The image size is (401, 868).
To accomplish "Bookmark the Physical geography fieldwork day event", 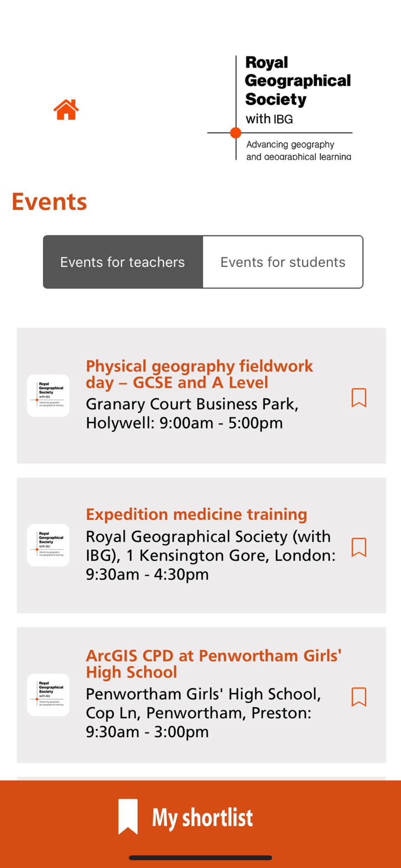I will pos(358,398).
